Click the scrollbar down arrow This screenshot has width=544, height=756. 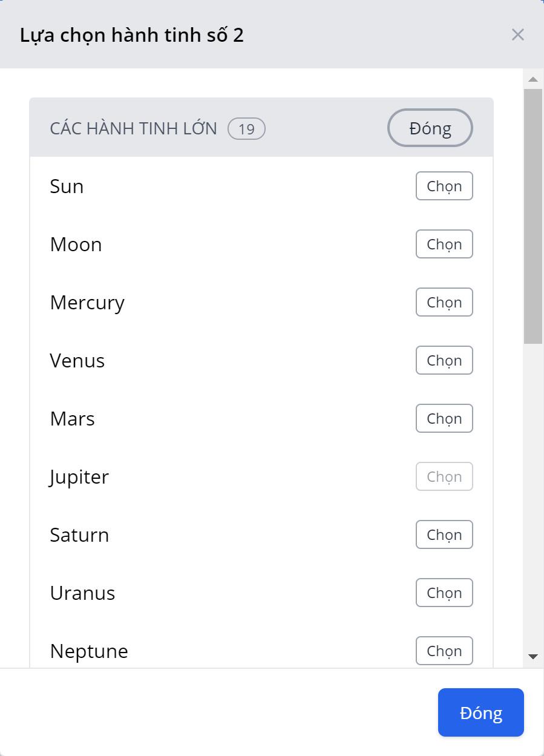[x=533, y=656]
